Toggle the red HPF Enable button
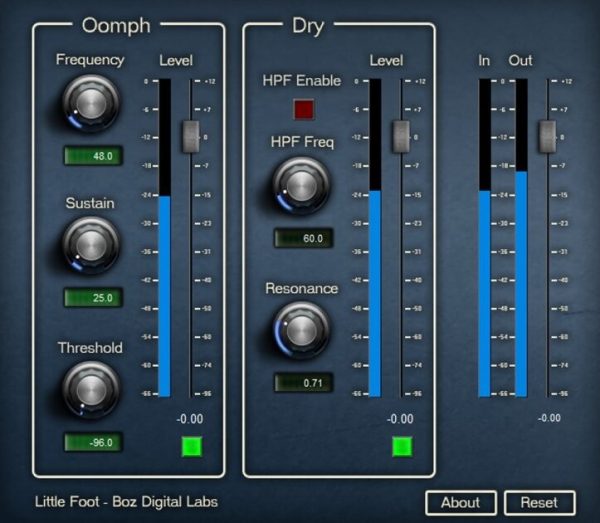 coord(304,109)
